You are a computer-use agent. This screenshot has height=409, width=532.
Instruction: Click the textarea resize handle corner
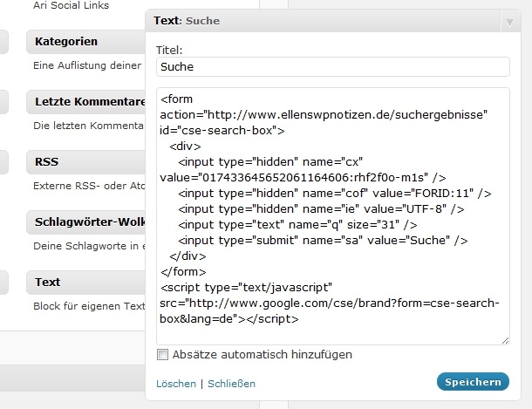505,340
